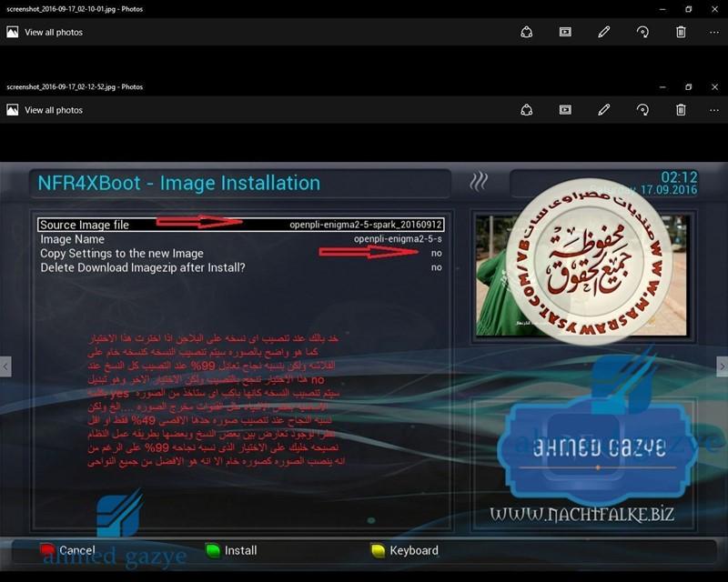Click the red Cancel button
This screenshot has width=728, height=582.
pyautogui.click(x=67, y=550)
